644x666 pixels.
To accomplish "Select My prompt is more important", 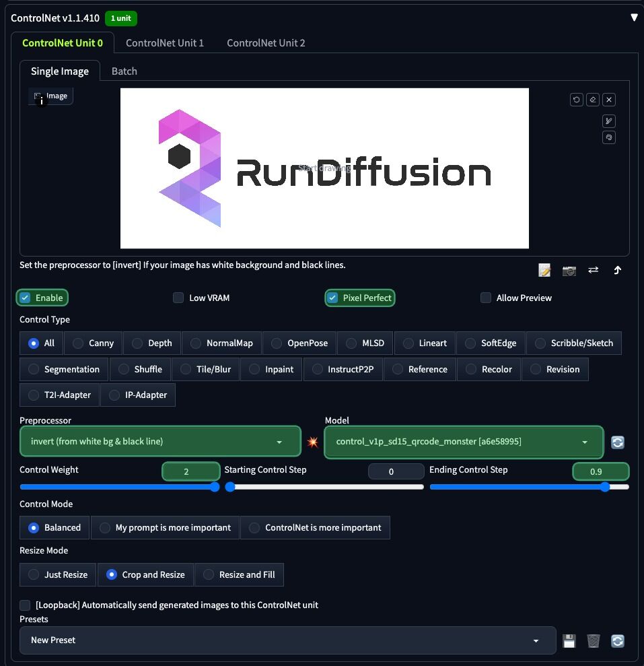I will [165, 527].
